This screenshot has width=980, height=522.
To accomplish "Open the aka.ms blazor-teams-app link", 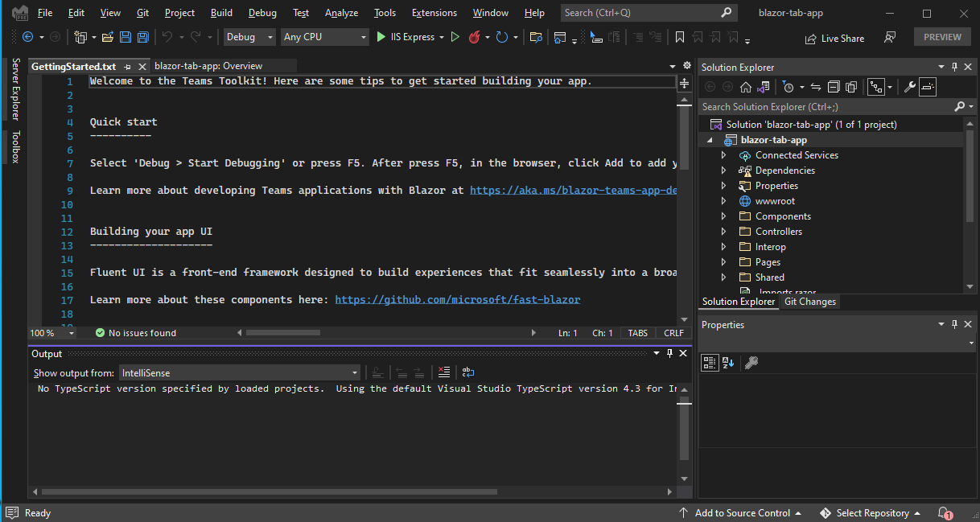I will pyautogui.click(x=573, y=191).
